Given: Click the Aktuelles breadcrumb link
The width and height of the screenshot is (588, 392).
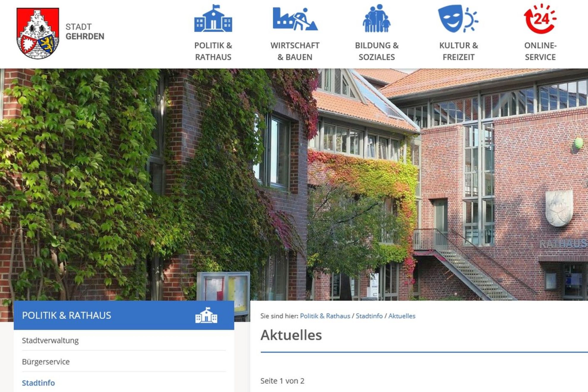Looking at the screenshot, I should coord(402,316).
